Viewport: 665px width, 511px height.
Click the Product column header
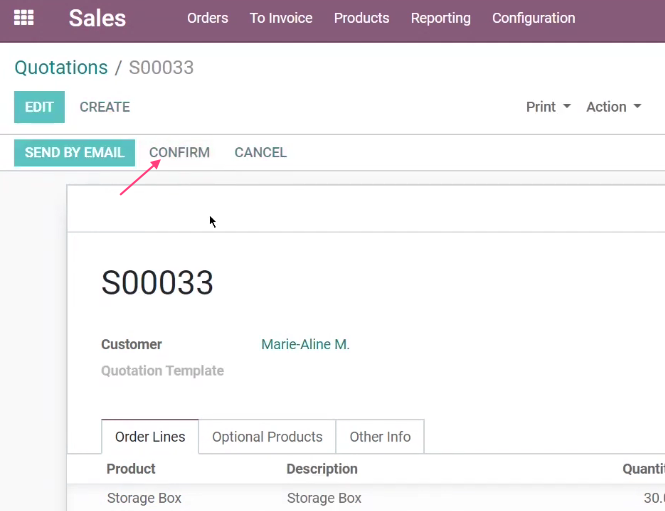[x=131, y=469]
